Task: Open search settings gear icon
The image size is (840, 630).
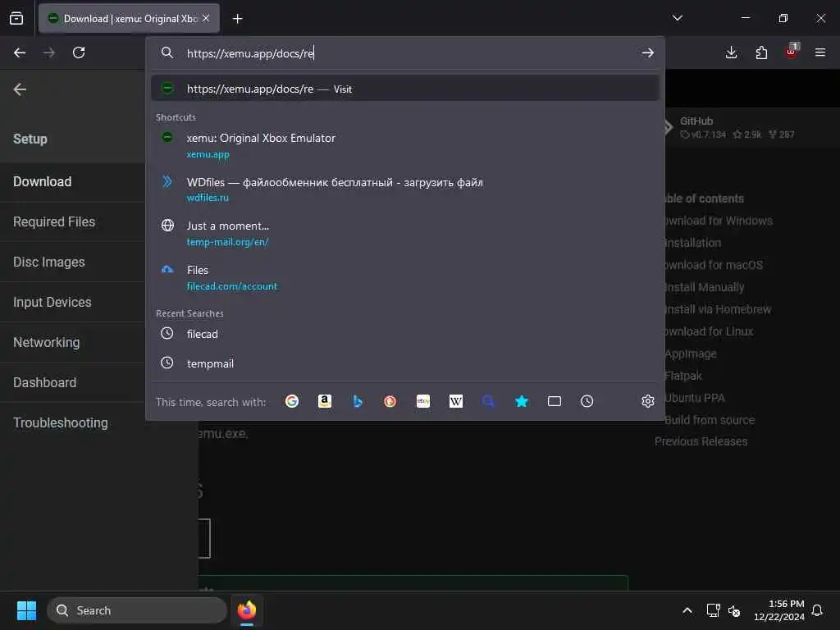Action: coord(648,401)
